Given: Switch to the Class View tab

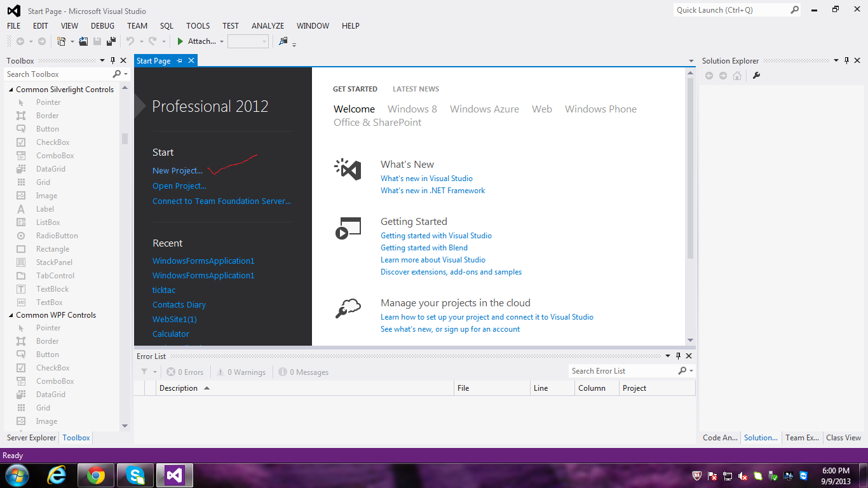Looking at the screenshot, I should 843,438.
